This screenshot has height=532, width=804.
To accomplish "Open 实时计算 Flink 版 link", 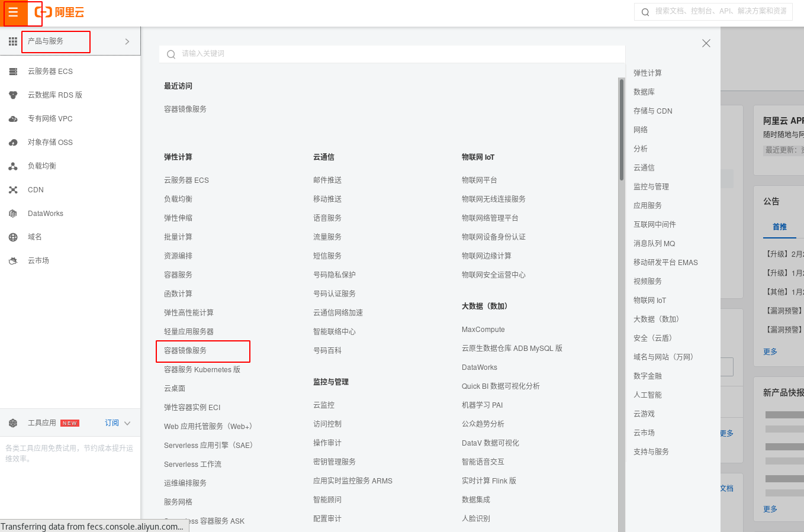I will (x=489, y=481).
